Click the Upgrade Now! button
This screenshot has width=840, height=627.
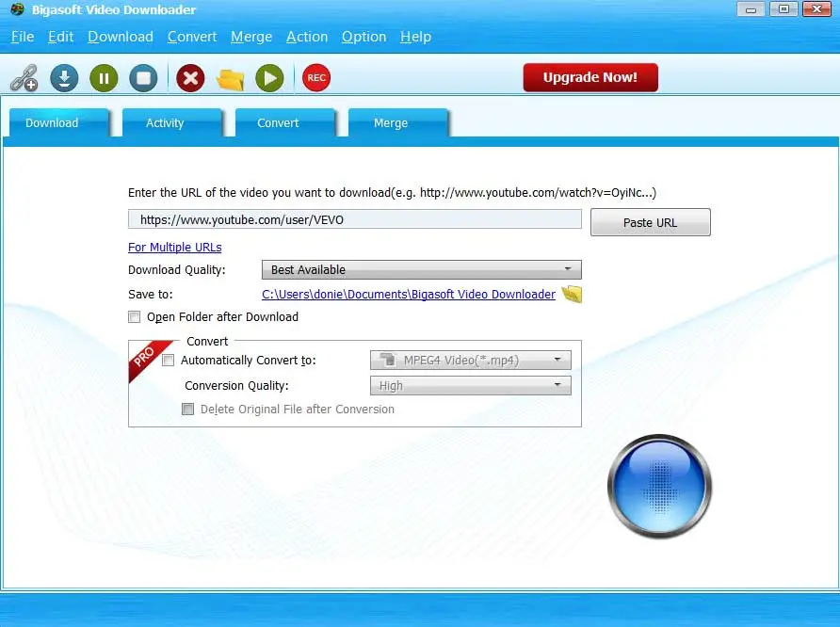point(590,77)
